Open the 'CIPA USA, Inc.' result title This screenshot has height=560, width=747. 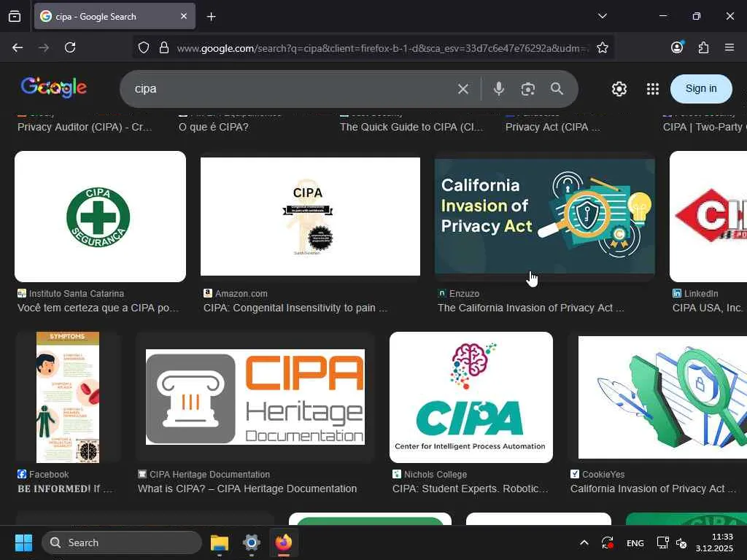(x=708, y=308)
